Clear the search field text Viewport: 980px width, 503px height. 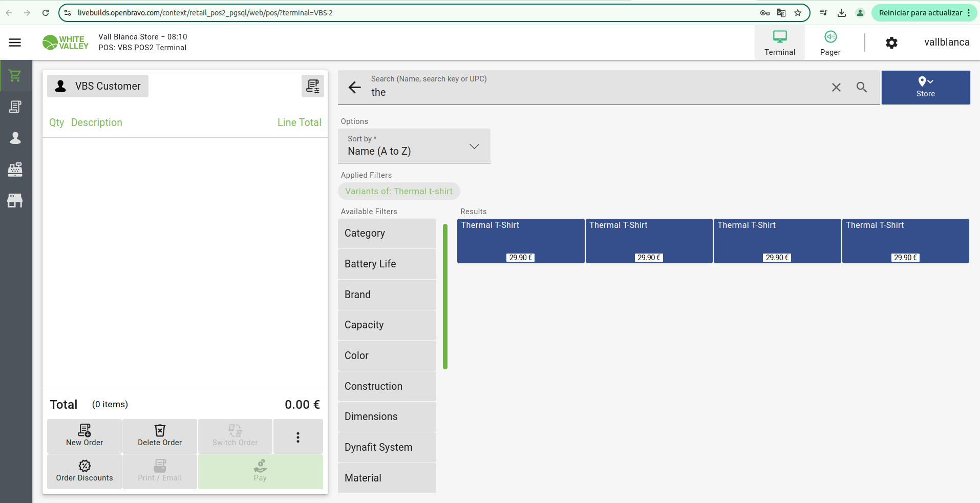[836, 88]
